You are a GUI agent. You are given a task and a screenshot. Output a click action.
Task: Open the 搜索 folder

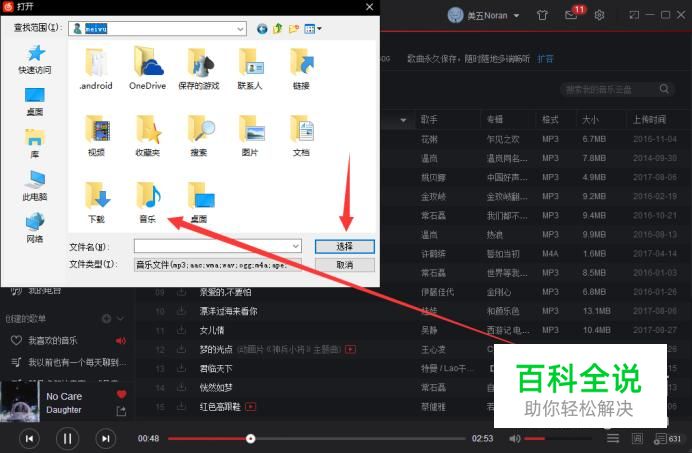point(199,135)
